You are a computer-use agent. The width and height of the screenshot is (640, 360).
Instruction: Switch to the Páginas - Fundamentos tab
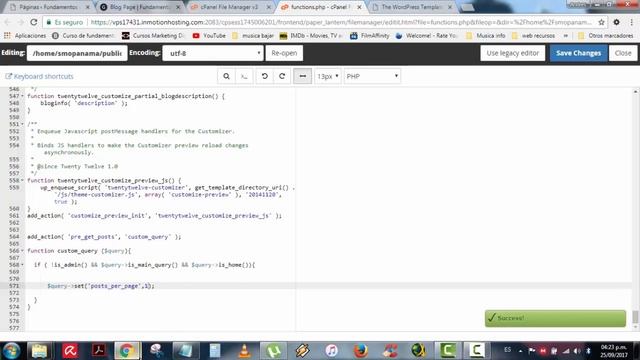pos(48,7)
